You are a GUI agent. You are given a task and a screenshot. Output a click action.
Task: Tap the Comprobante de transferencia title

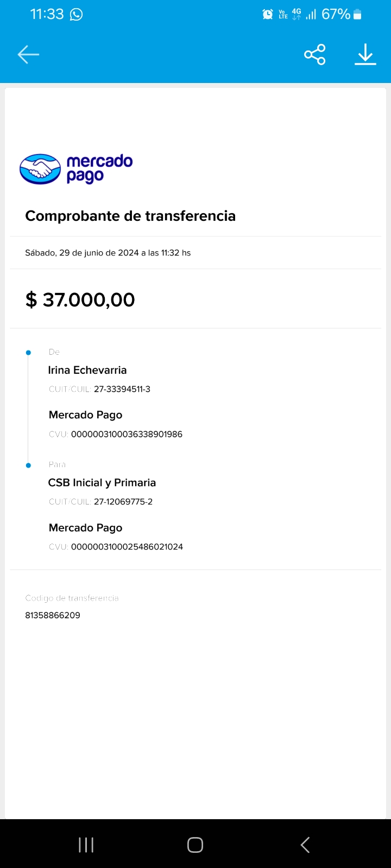130,216
